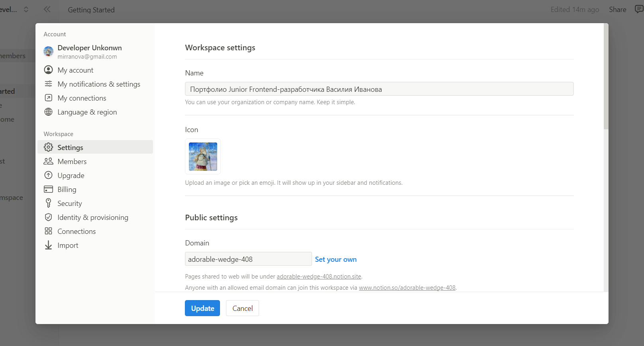Click the Identity & provisioning shield icon
The image size is (644, 346).
point(48,217)
